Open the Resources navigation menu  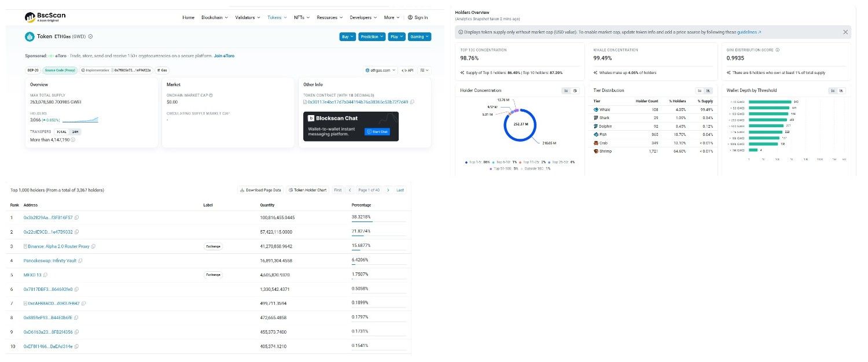pos(330,17)
